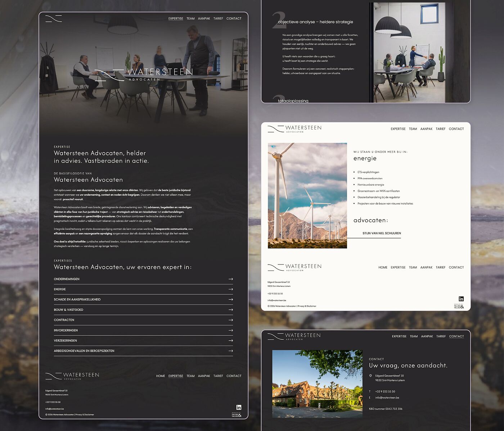Click the wind turbines photo on the energie page

[307, 196]
